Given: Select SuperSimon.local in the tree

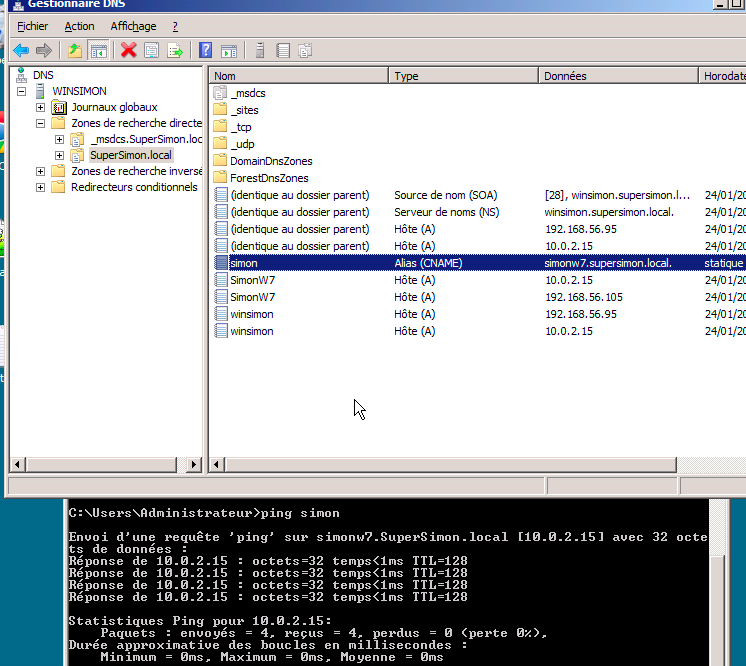Looking at the screenshot, I should 131,155.
